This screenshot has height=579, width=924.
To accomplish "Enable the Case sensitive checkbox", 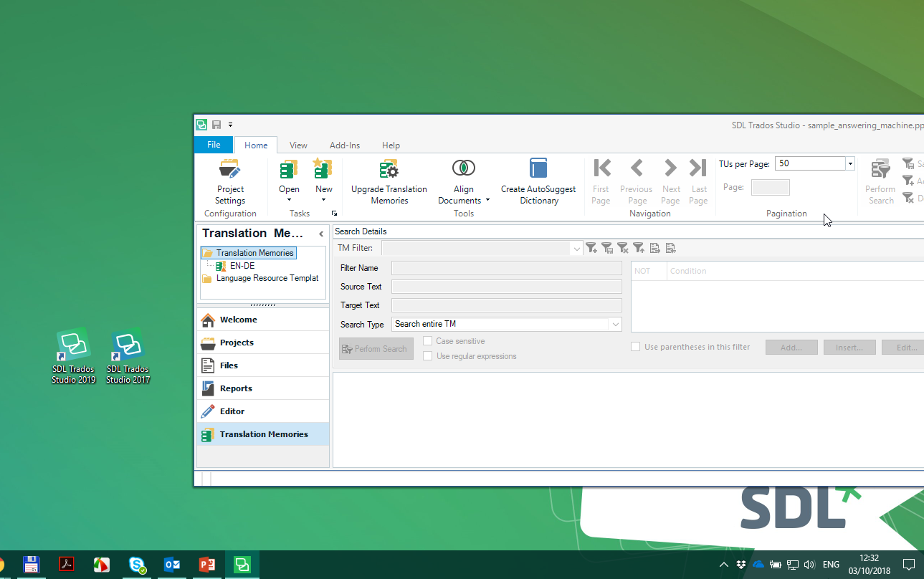I will 428,341.
